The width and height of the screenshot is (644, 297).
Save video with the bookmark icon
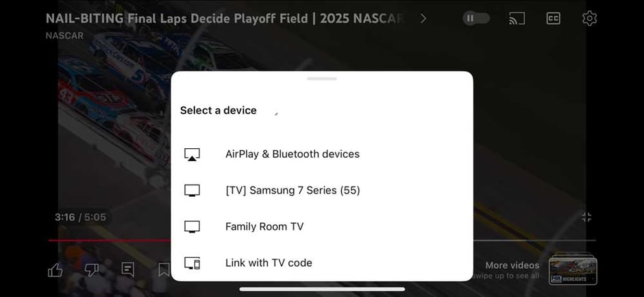[x=164, y=270]
